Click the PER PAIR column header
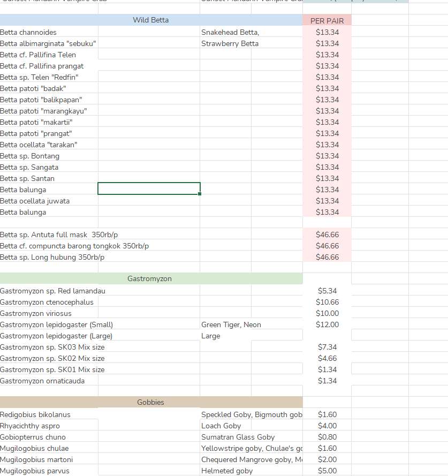 tap(326, 20)
